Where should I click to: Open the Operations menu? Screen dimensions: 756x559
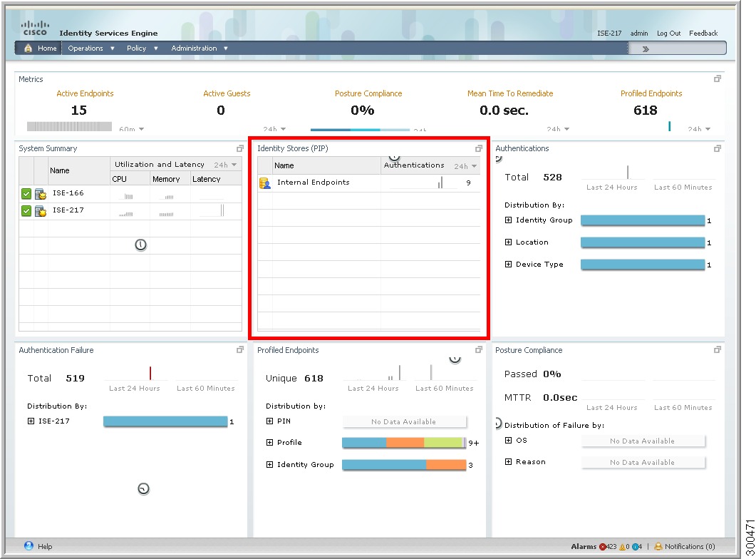[90, 48]
